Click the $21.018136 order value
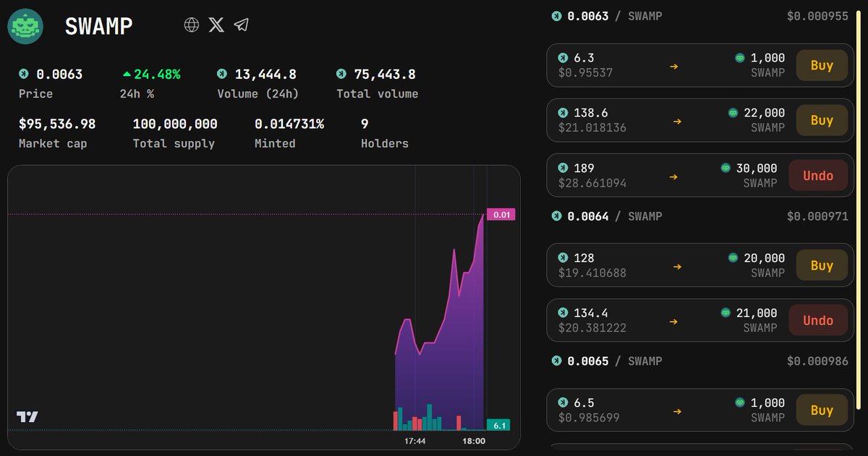Image resolution: width=868 pixels, height=456 pixels. [592, 127]
